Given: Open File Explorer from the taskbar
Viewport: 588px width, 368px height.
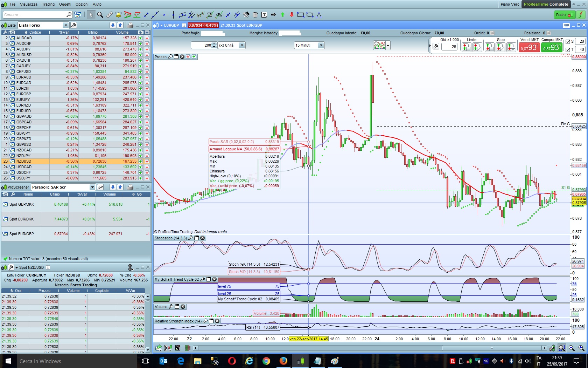Looking at the screenshot, I should 198,361.
